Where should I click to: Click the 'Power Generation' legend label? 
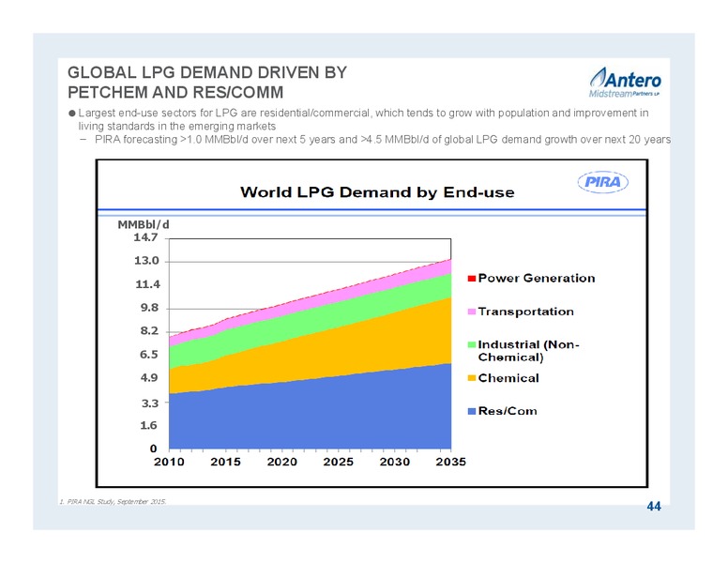pyautogui.click(x=537, y=279)
